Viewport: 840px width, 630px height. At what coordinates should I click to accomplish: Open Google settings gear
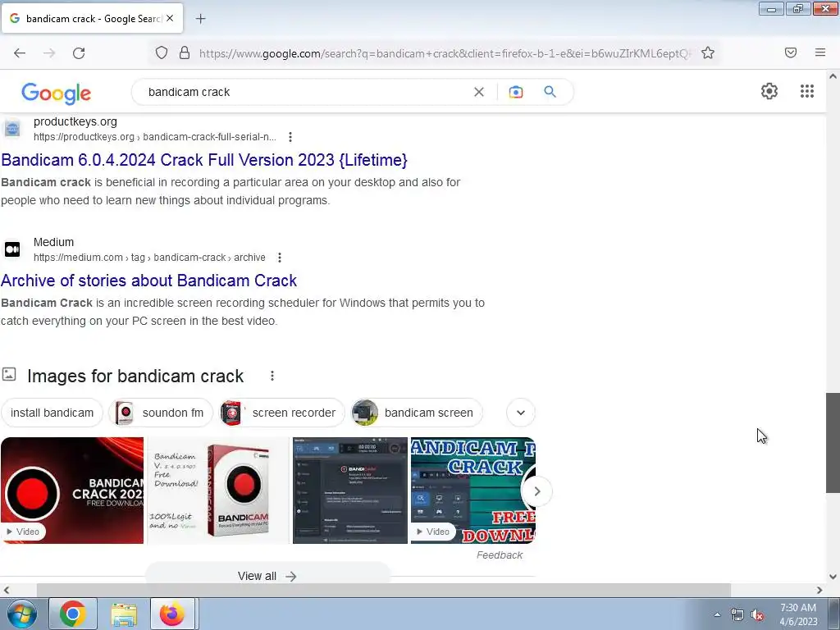tap(769, 91)
